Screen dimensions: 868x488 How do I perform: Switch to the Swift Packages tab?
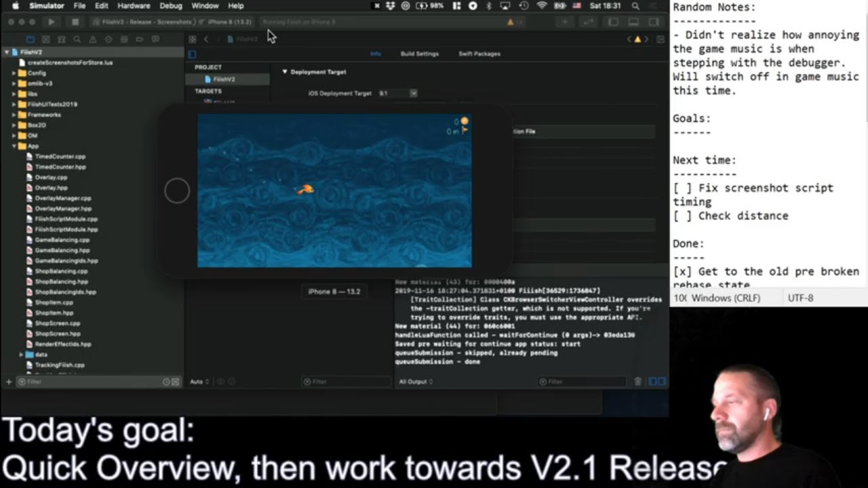point(479,54)
